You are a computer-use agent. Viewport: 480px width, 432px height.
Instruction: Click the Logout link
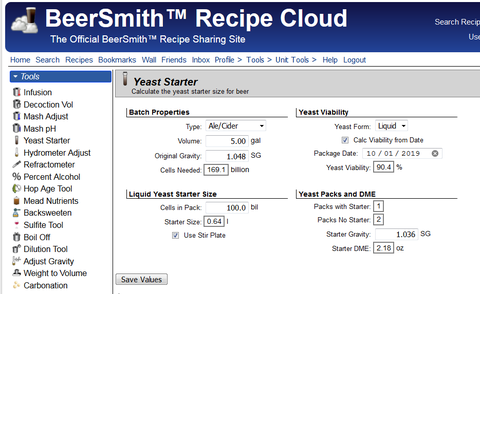[355, 60]
